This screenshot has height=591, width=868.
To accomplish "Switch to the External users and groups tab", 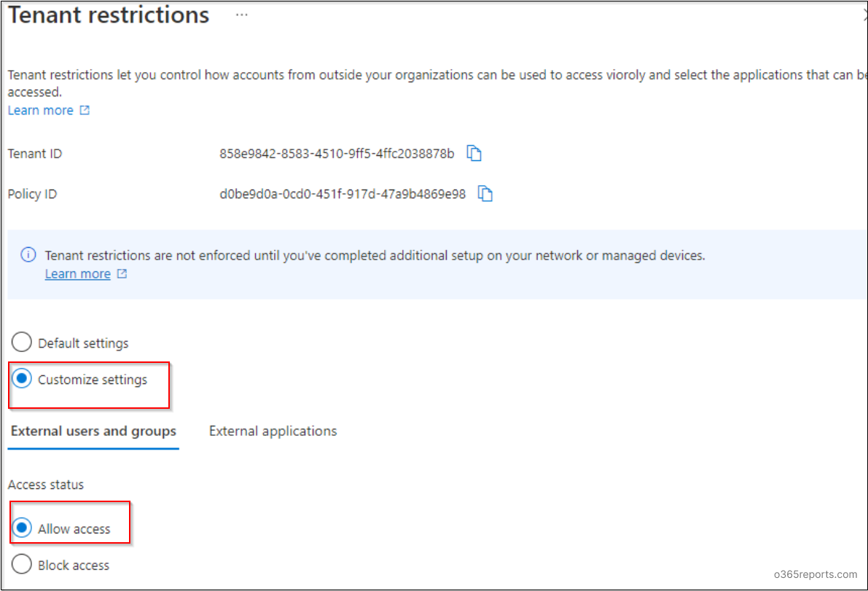I will (93, 431).
